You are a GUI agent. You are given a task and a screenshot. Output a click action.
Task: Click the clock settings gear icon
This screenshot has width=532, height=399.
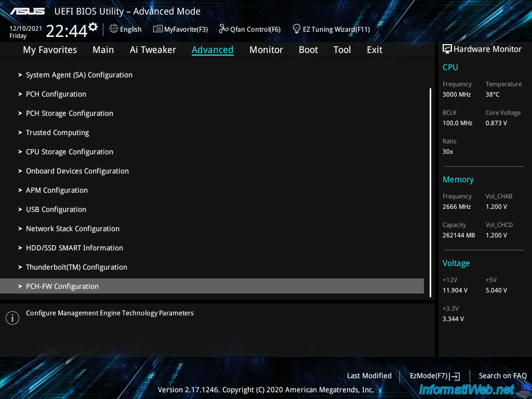pyautogui.click(x=93, y=27)
